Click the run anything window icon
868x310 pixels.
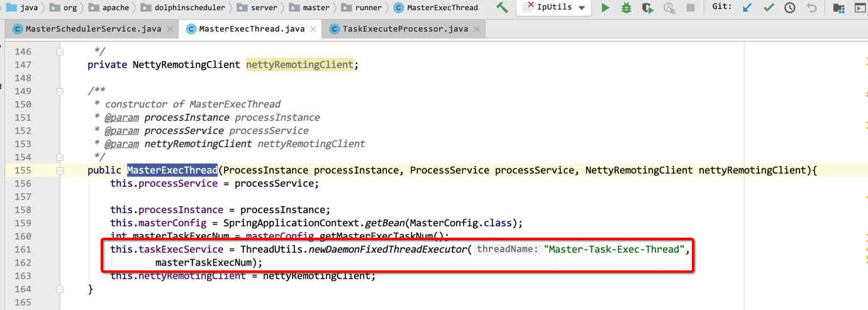point(860,8)
